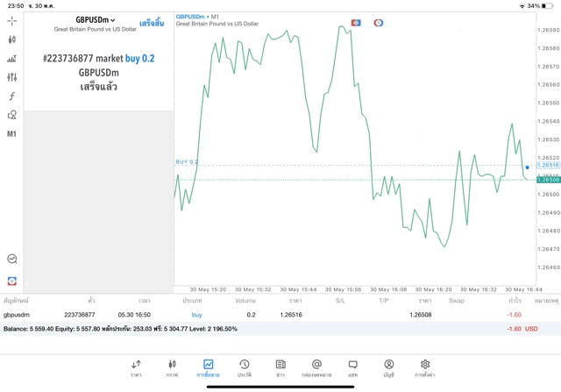
Task: Open the Account tab
Action: pos(388,367)
